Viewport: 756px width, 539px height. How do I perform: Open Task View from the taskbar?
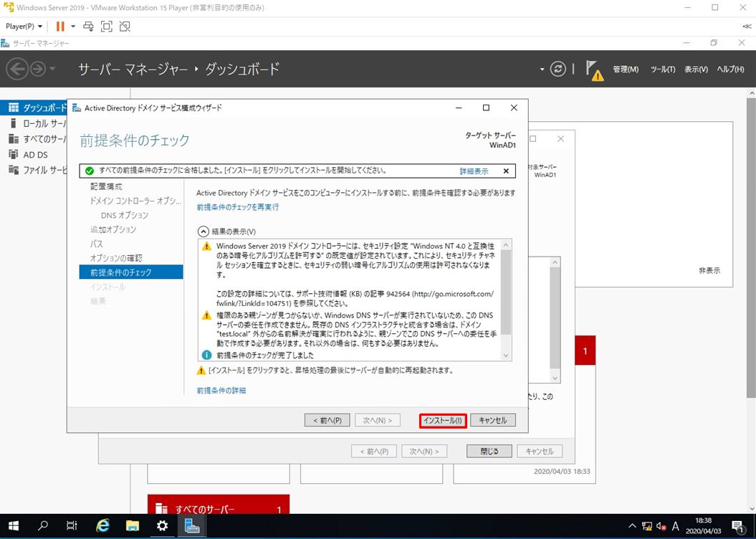coord(72,526)
